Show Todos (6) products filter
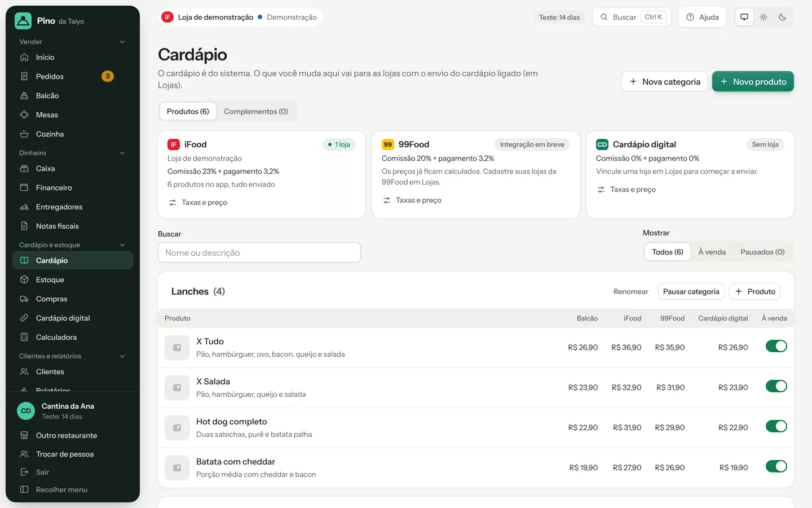812x508 pixels. (x=668, y=252)
